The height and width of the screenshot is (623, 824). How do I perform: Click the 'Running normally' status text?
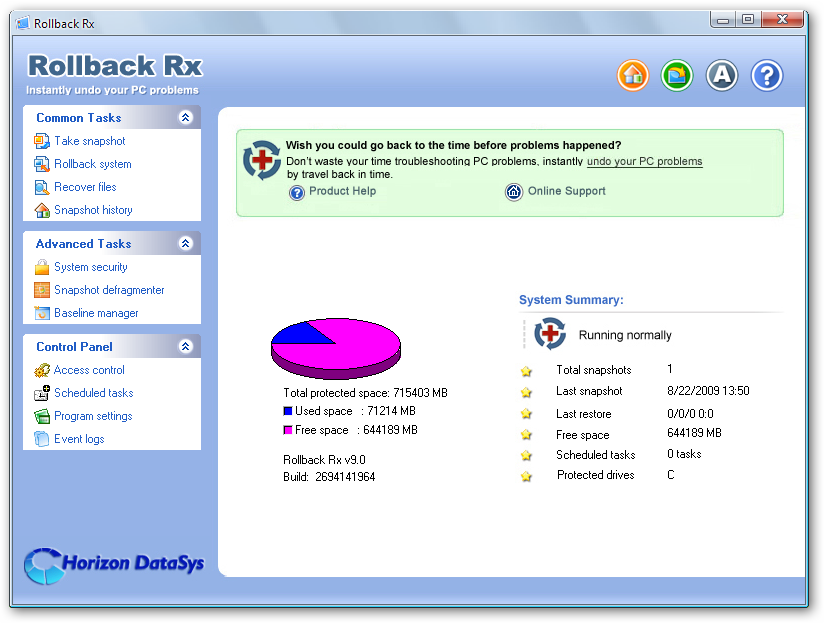click(x=625, y=335)
